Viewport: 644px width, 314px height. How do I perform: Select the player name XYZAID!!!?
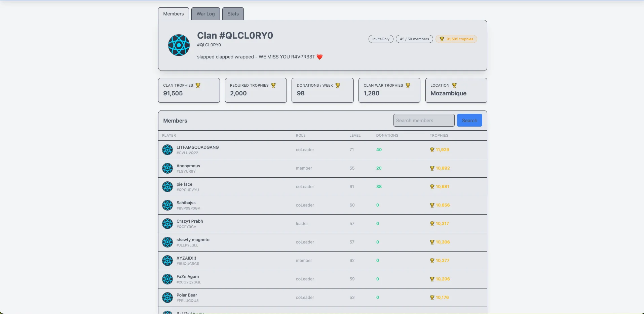(x=186, y=258)
